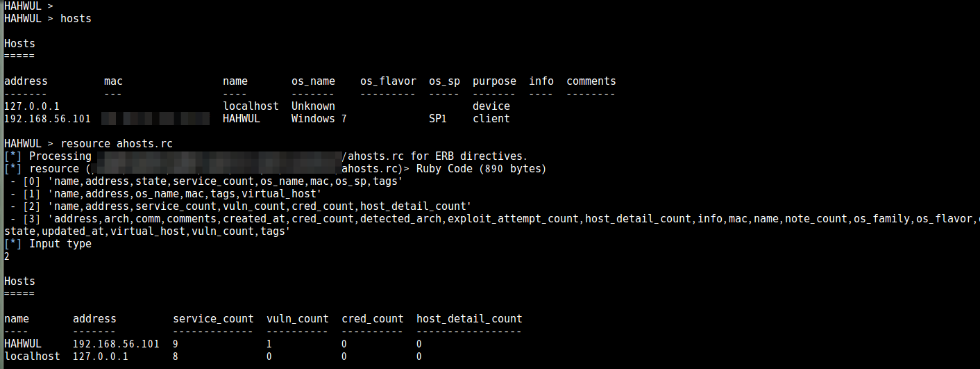The width and height of the screenshot is (980, 369).
Task: Click the 'Ruby Code (890 bytes)' text
Action: tap(481, 169)
